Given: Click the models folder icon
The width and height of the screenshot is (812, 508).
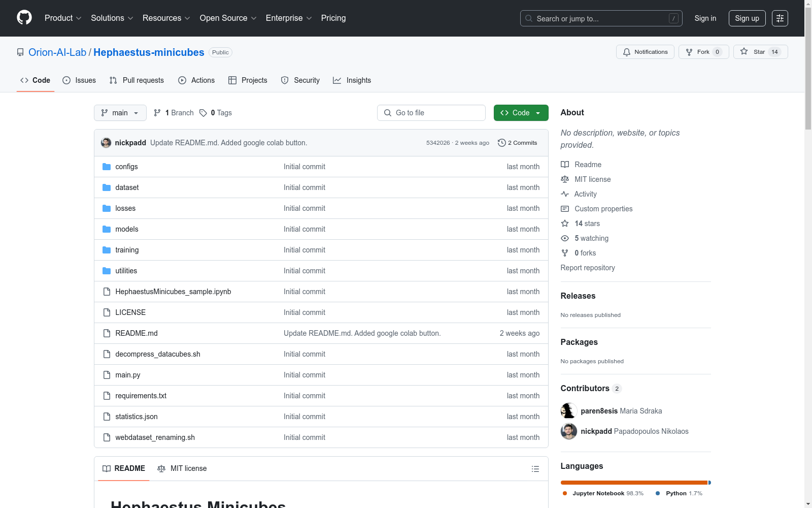Looking at the screenshot, I should pos(107,229).
